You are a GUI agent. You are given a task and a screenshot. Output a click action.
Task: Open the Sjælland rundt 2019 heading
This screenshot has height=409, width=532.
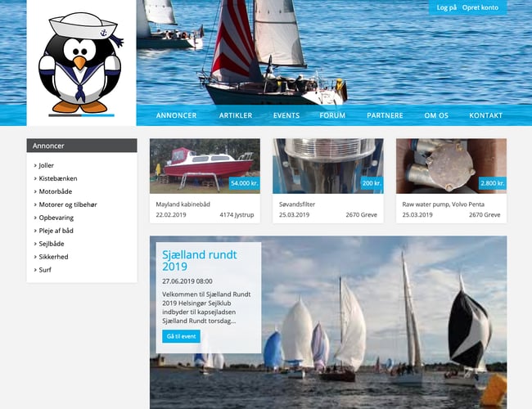pyautogui.click(x=200, y=260)
